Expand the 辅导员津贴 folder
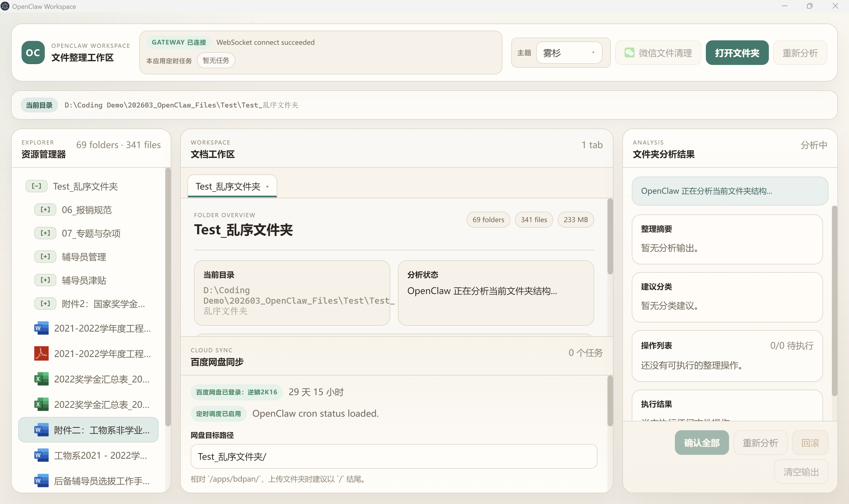The height and width of the screenshot is (504, 849). pyautogui.click(x=45, y=280)
